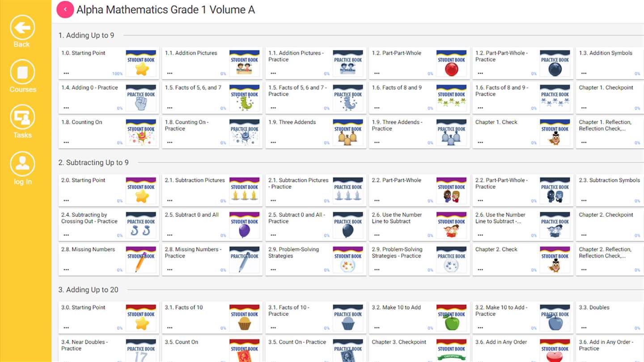Open the more menu on 2.0 Starting Point
Screen dimensions: 644x362
66,201
